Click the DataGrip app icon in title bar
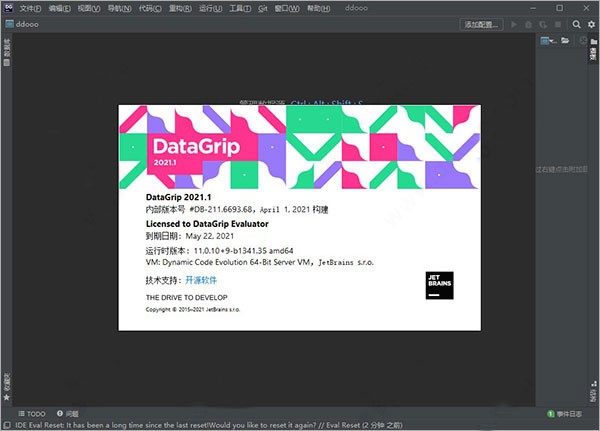The image size is (600, 431). 8,8
